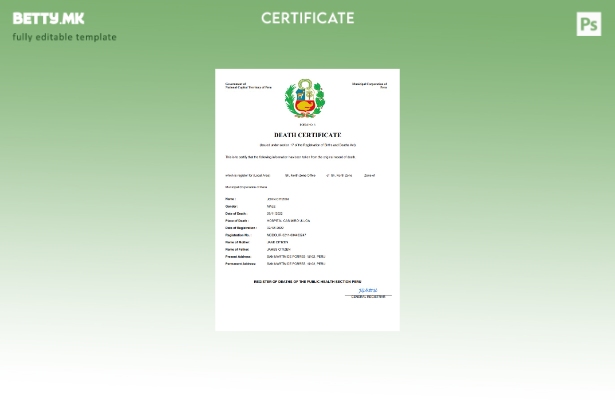Viewport: 615px width, 400px height.
Task: Select the Present Address value
Action: pos(295,256)
